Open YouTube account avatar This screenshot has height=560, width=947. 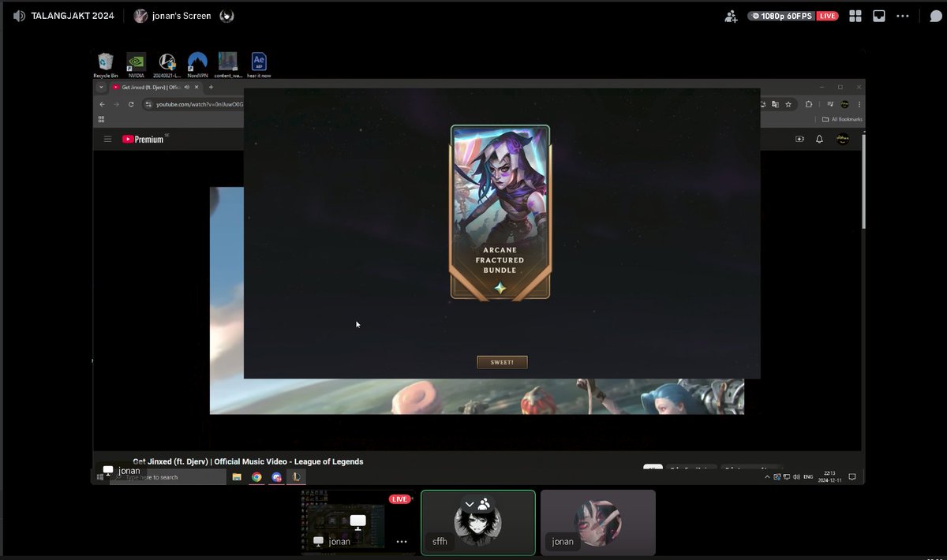[x=842, y=139]
